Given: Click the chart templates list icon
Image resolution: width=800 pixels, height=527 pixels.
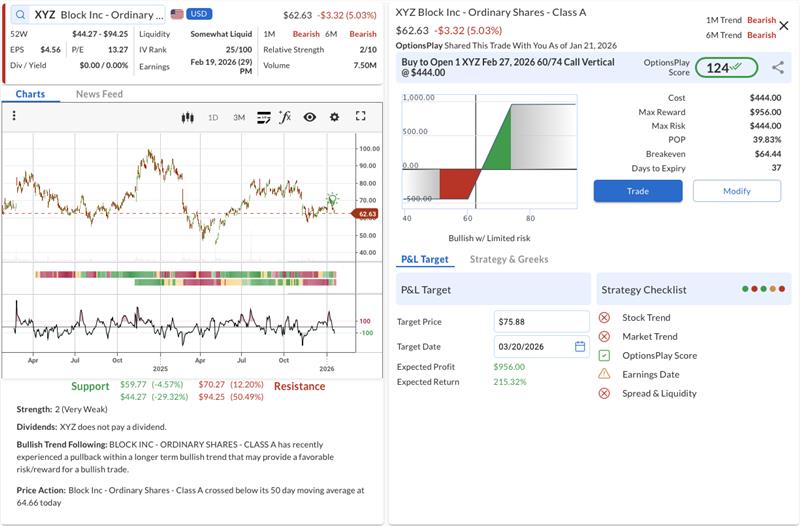Looking at the screenshot, I should [x=264, y=117].
